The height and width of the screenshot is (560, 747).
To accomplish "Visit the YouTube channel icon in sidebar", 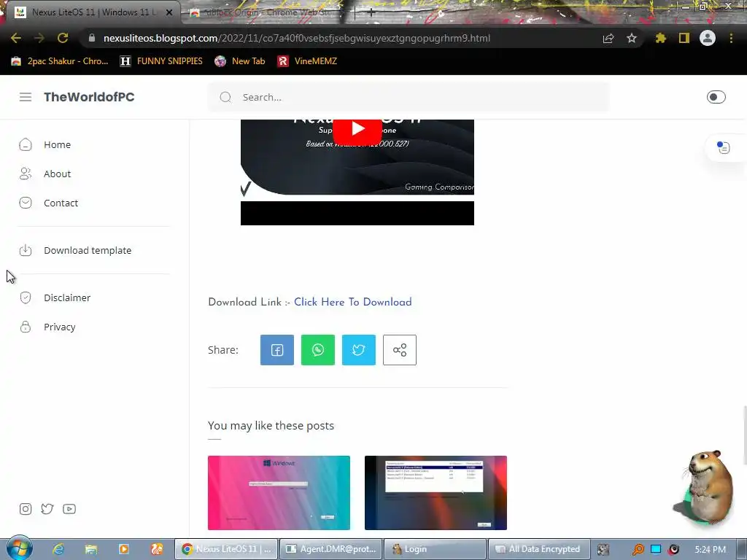I will click(69, 509).
